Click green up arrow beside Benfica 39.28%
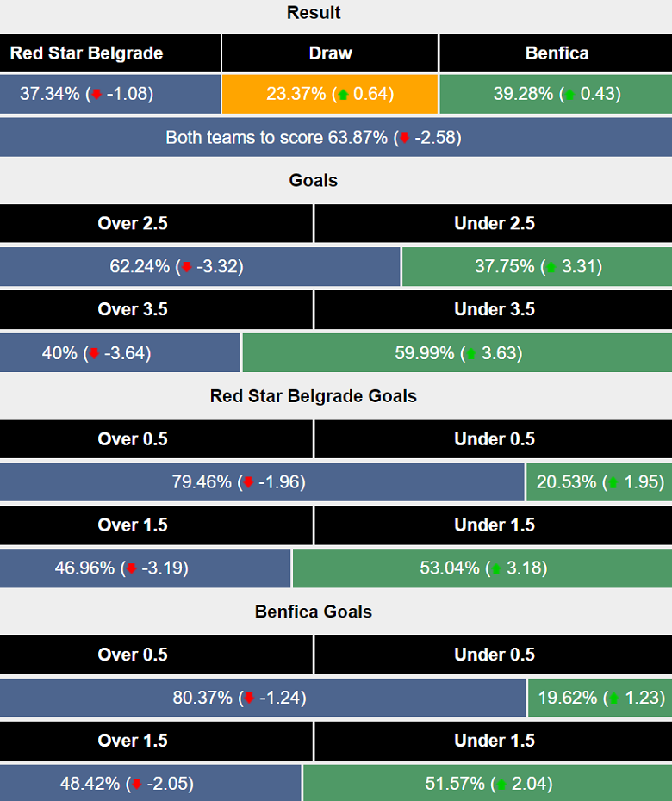This screenshot has width=672, height=801. point(569,95)
